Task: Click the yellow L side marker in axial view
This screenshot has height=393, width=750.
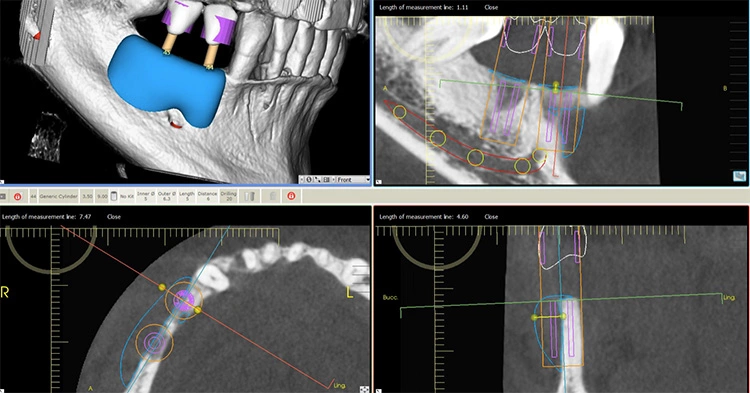Action: pos(350,292)
